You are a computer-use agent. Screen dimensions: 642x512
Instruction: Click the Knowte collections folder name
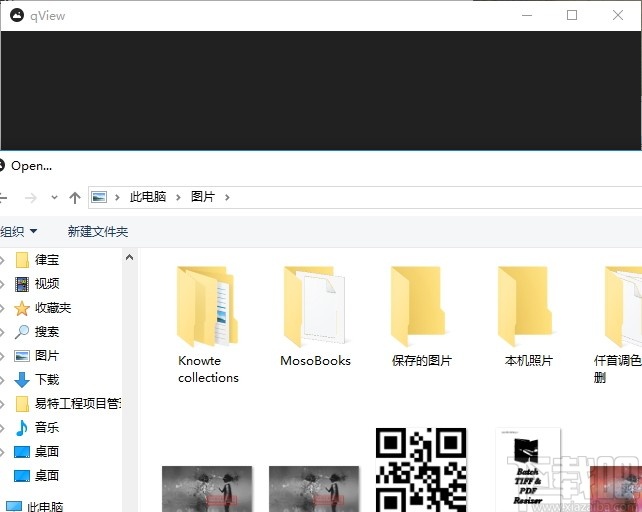pos(208,369)
